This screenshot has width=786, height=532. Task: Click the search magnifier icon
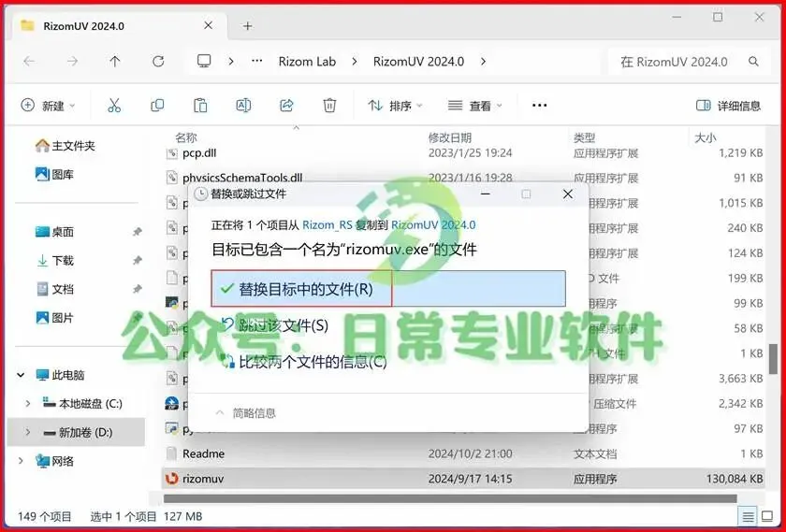click(x=753, y=62)
